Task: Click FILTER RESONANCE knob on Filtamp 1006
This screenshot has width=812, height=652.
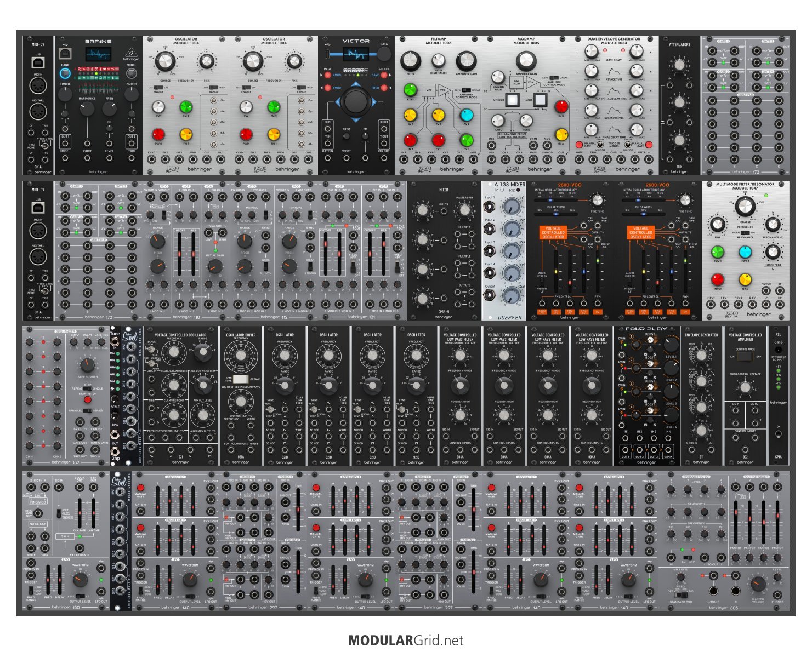Action: (438, 59)
